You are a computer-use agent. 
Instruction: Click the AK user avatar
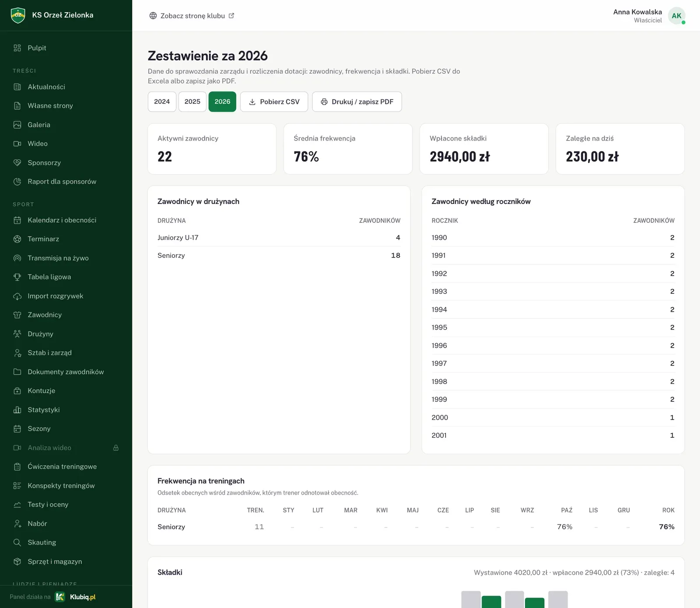click(x=676, y=16)
